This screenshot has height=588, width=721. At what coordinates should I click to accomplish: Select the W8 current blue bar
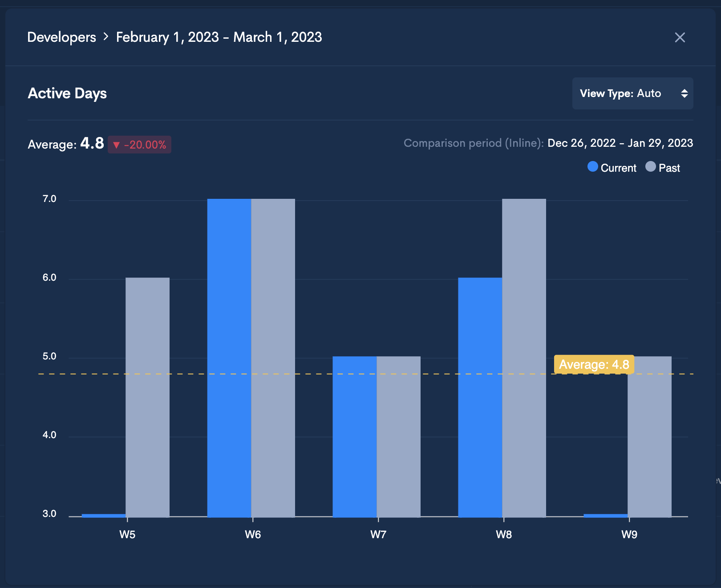click(x=480, y=397)
